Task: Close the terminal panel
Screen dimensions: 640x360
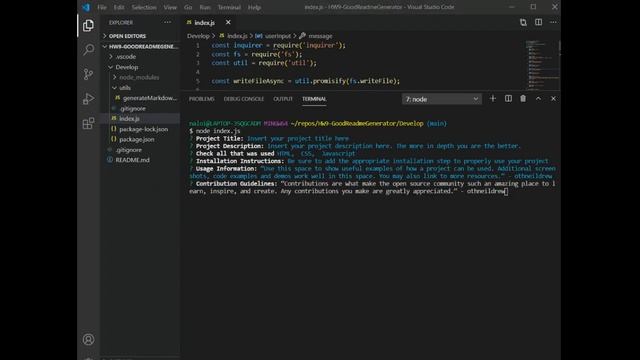Action: click(x=553, y=99)
